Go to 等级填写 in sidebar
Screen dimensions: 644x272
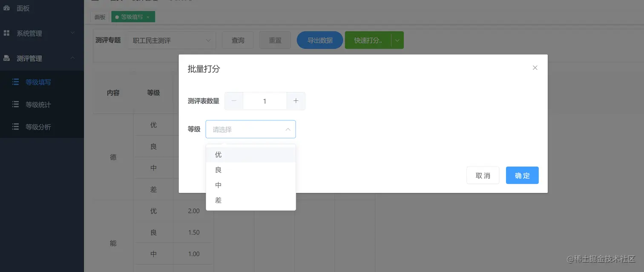[x=42, y=82]
